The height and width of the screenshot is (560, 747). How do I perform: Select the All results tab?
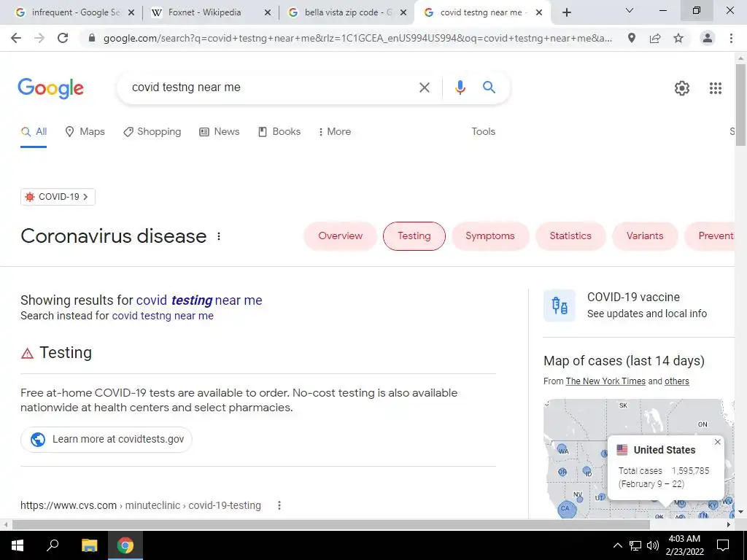[x=34, y=131]
